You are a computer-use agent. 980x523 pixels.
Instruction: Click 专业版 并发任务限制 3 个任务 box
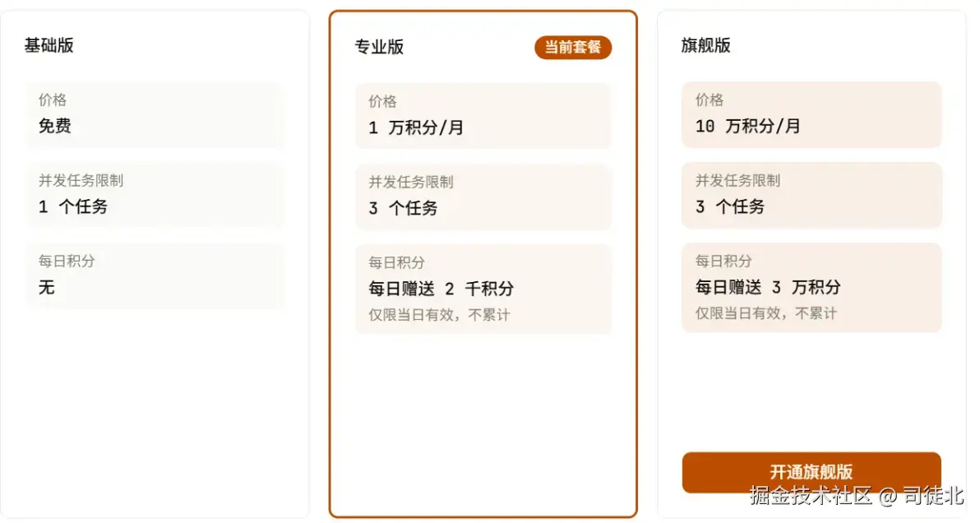[483, 197]
